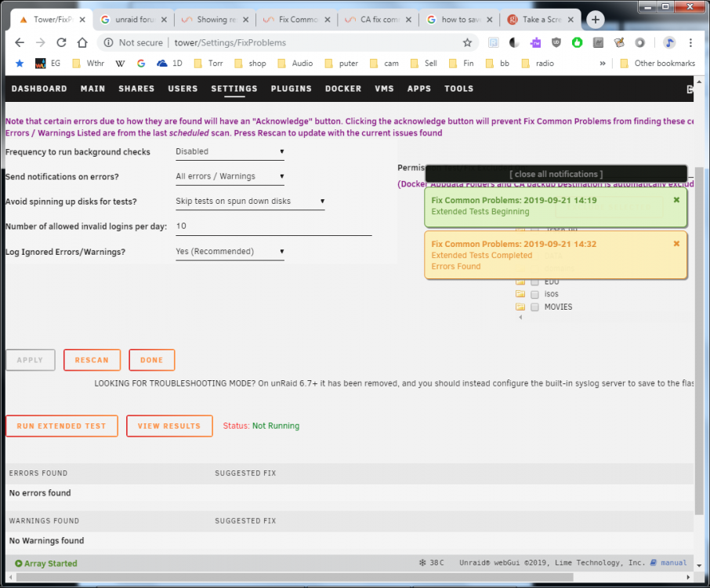Click the VIEW RESULTS button

[x=169, y=426]
